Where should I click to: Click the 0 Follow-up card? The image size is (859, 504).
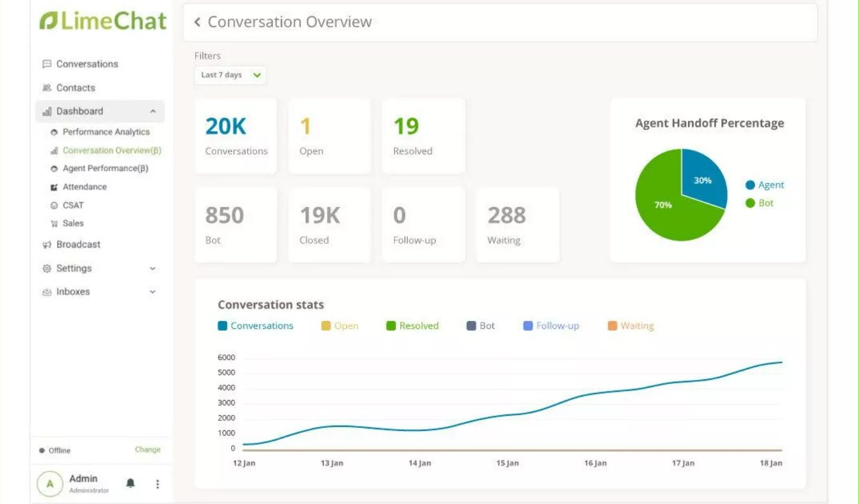424,225
